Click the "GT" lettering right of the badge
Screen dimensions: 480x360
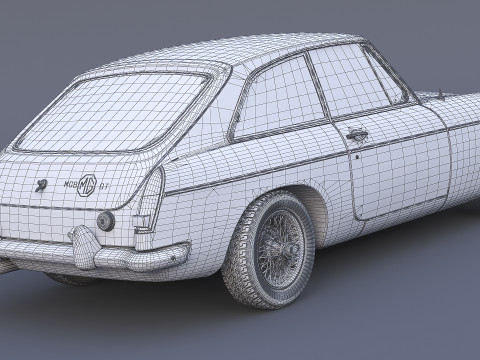click(104, 187)
